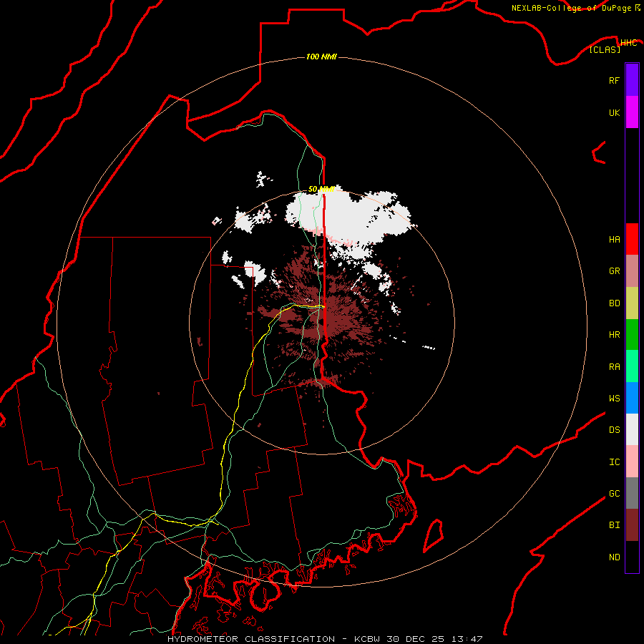
Task: Click the 50 NMI range ring label
Action: pos(321,190)
